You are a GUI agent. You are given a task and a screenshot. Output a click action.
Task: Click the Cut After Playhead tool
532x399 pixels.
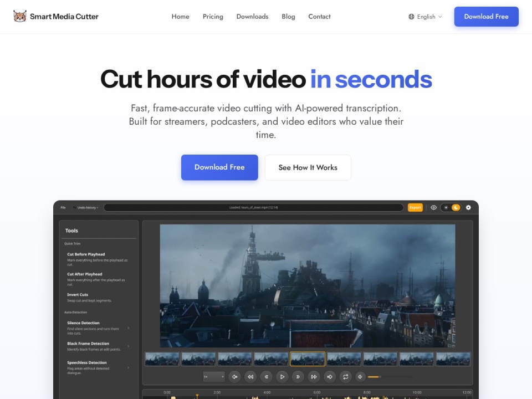point(98,279)
